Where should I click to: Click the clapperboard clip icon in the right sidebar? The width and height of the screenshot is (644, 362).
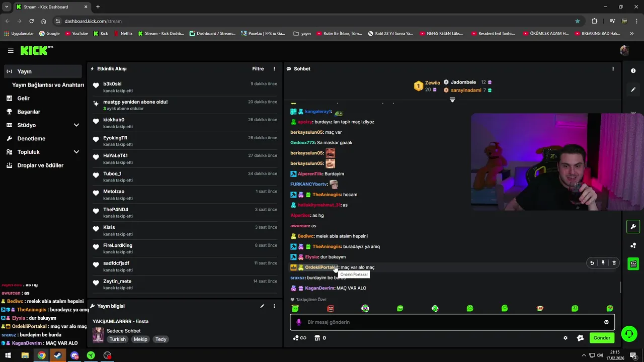pos(633,263)
